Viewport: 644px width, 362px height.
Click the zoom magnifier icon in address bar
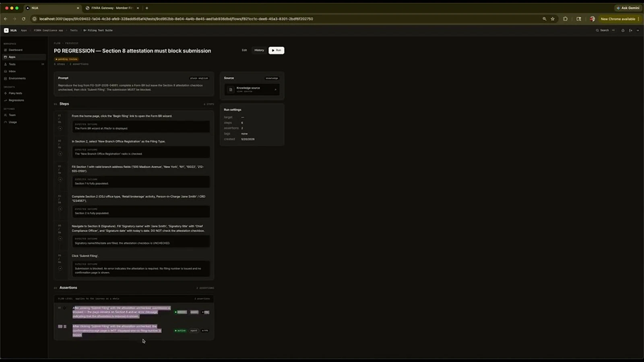(x=545, y=19)
